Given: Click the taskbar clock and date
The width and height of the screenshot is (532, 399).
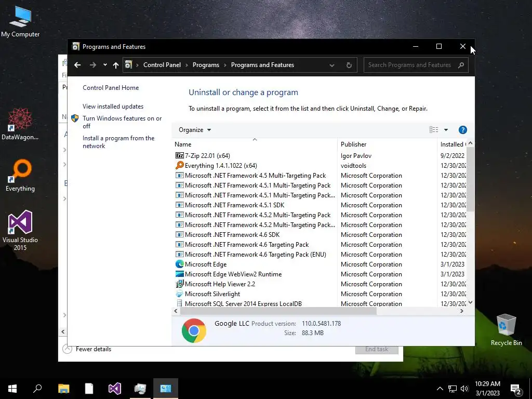Looking at the screenshot, I should point(487,389).
